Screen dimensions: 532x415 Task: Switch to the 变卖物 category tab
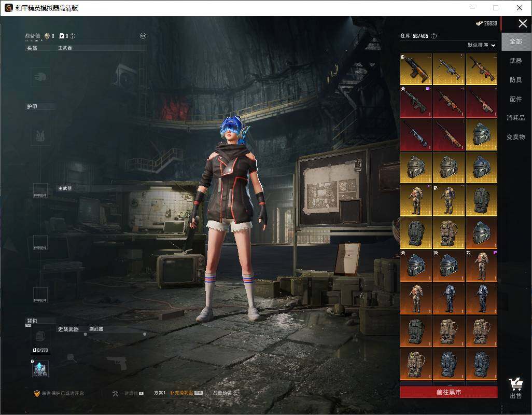pos(516,137)
